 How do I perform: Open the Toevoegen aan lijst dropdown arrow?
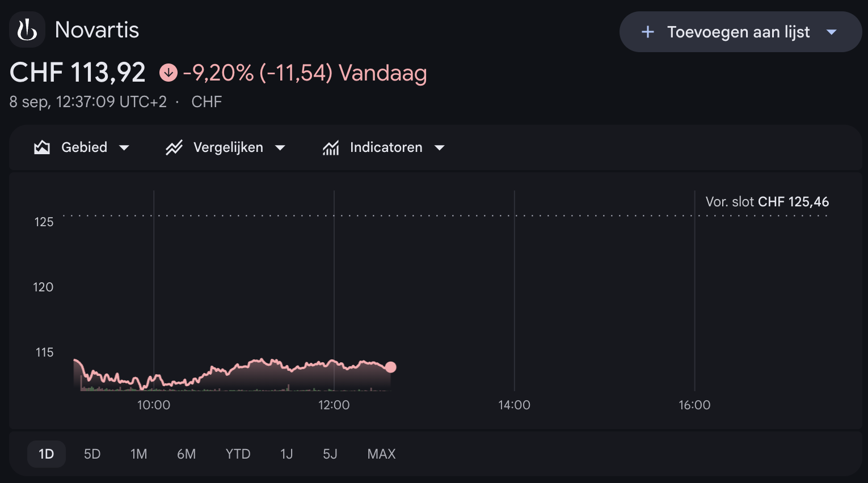832,32
